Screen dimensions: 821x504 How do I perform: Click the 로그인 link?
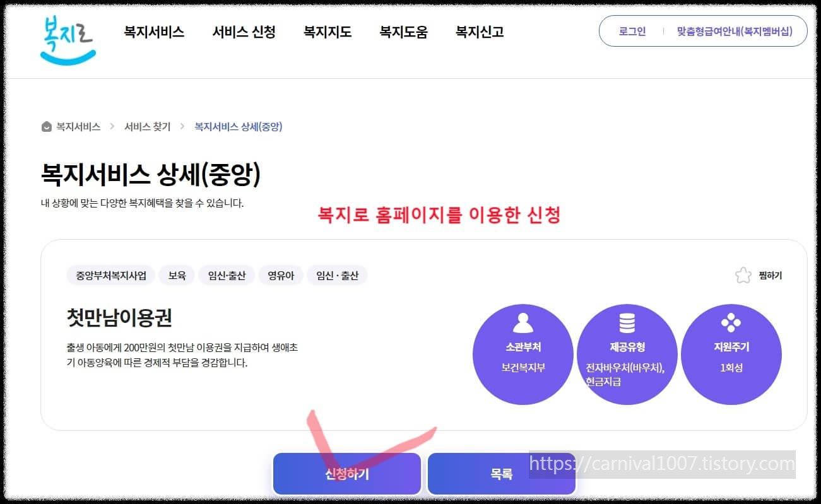click(632, 31)
